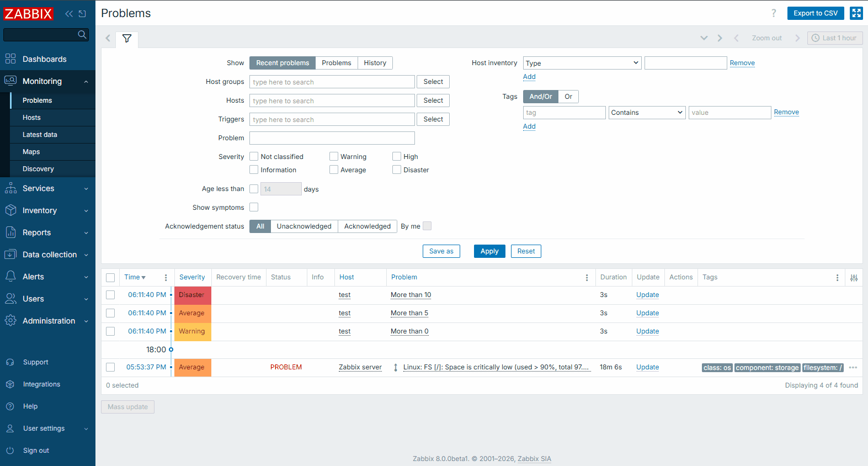Click the help question mark icon

click(x=773, y=13)
